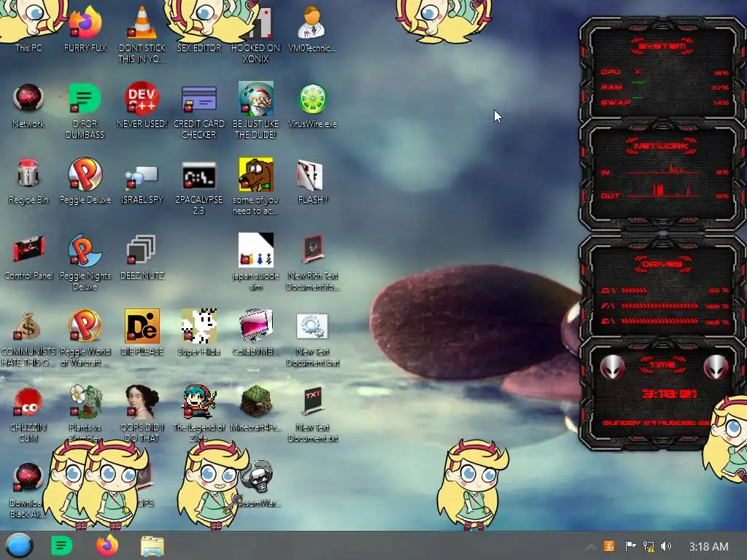Click the SYSTEM widget header
This screenshot has height=560, width=747.
click(x=662, y=46)
